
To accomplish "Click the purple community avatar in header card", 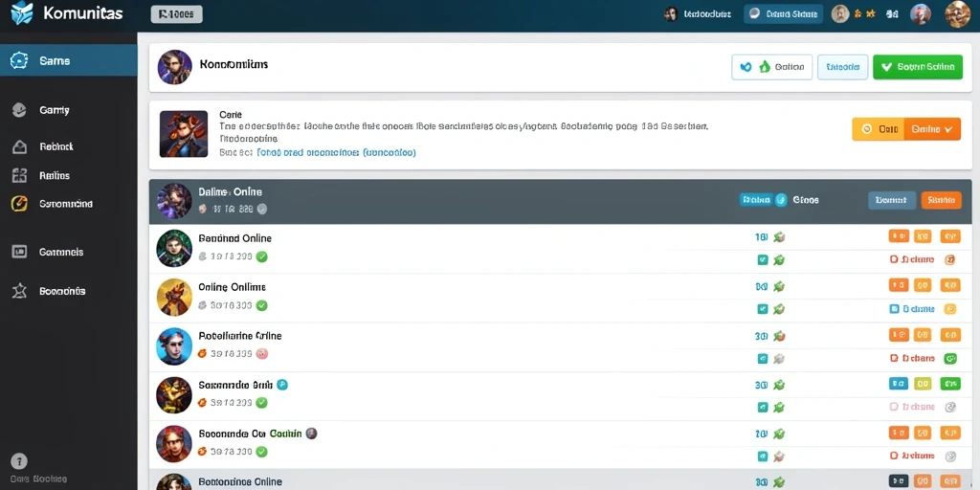I will point(174,67).
